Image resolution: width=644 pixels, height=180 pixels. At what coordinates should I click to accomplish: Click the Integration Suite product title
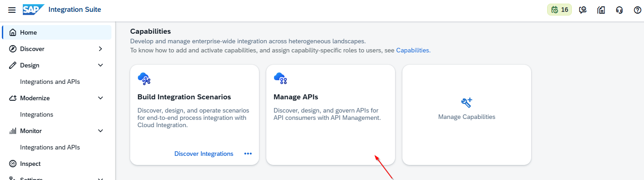tap(75, 10)
